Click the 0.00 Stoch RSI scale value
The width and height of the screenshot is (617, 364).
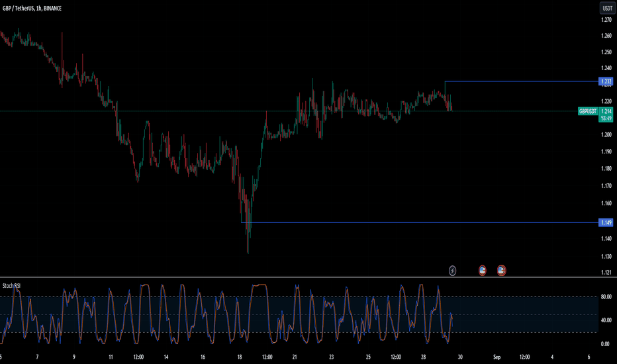click(606, 344)
